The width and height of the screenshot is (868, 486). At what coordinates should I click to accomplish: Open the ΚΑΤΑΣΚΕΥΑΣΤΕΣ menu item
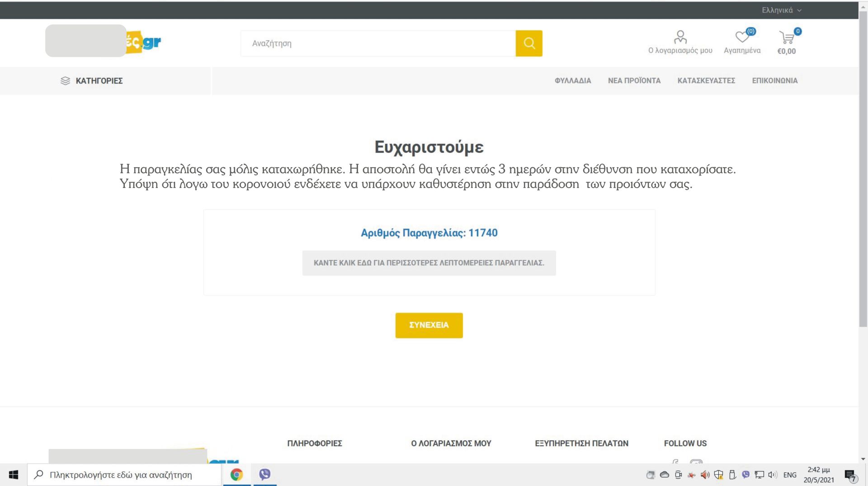706,81
